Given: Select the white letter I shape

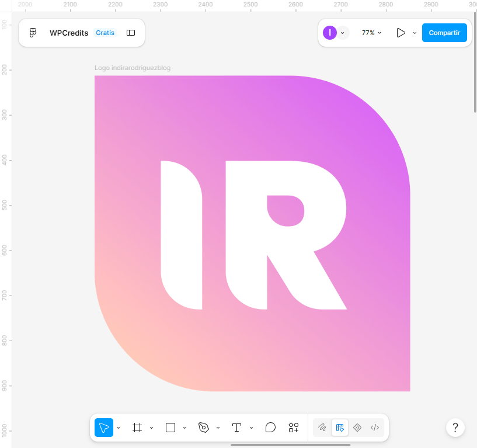Looking at the screenshot, I should pyautogui.click(x=182, y=235).
